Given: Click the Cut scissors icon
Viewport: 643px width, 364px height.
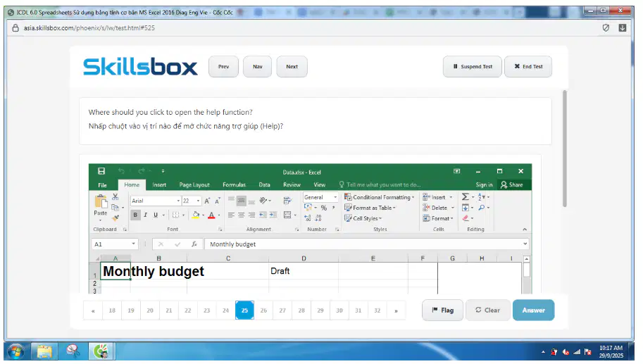Looking at the screenshot, I should tap(116, 197).
